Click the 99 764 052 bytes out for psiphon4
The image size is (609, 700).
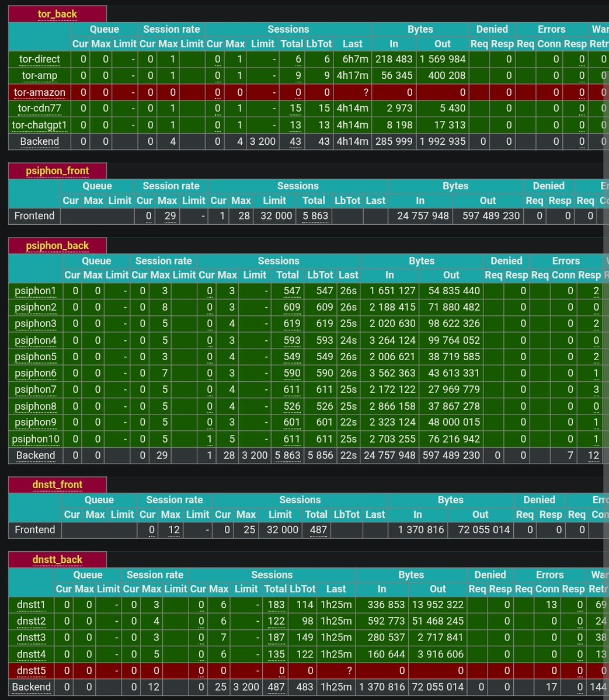tap(454, 340)
